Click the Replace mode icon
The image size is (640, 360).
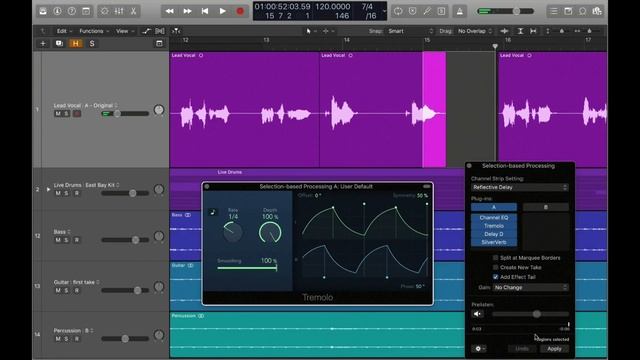(413, 11)
